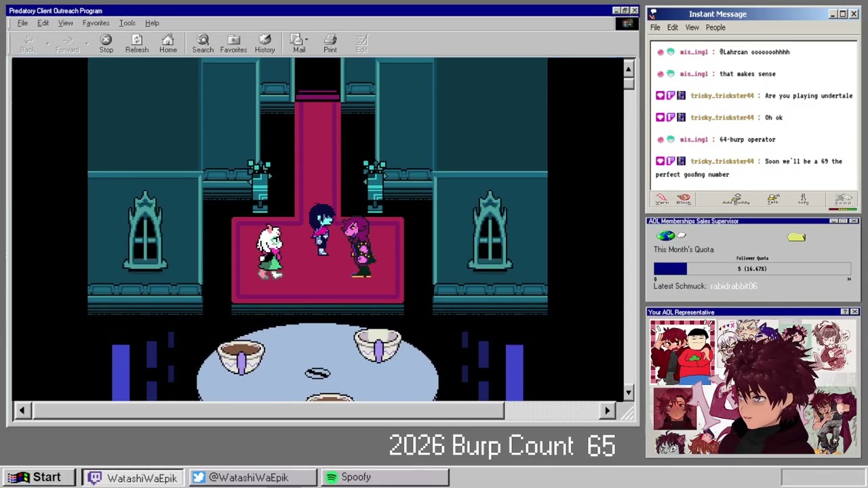Warn the user in Instant Message
Screen dimensions: 868x488
pos(662,199)
